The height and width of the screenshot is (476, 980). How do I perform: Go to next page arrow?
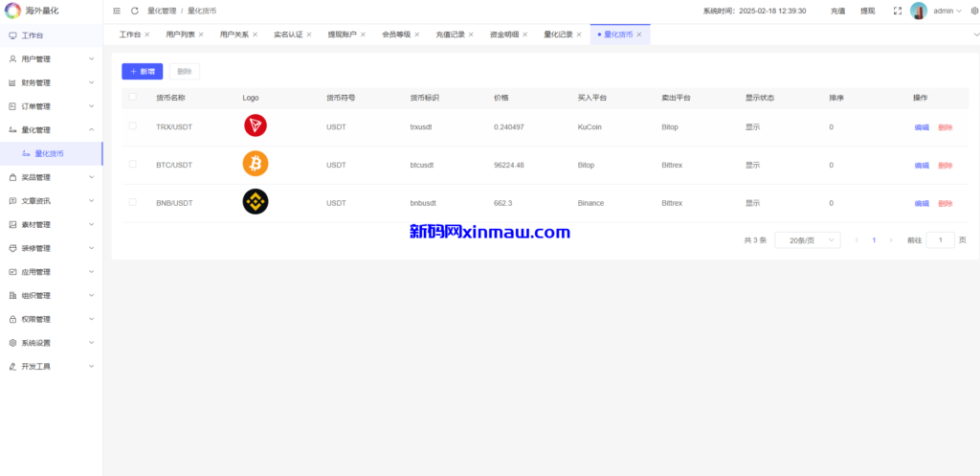click(x=891, y=240)
